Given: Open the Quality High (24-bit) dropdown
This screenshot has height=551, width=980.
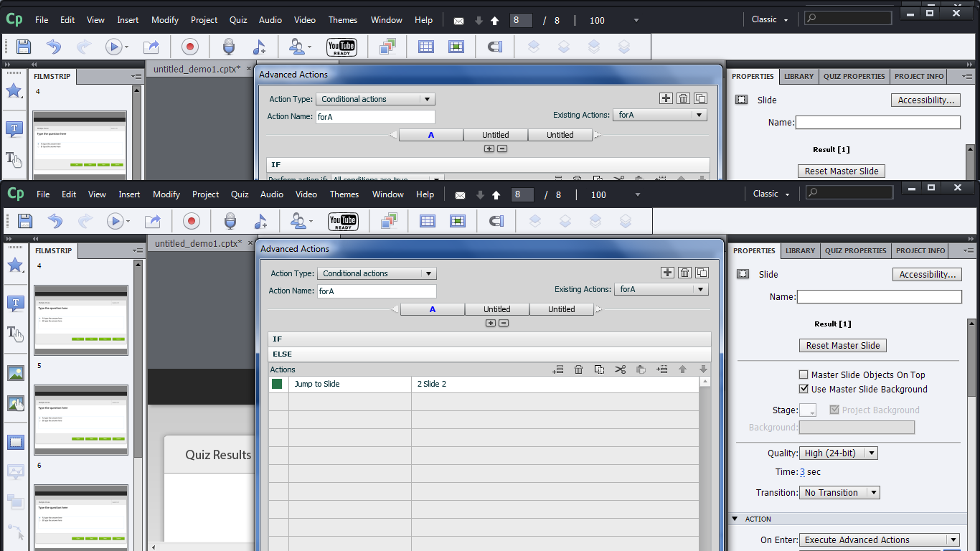Looking at the screenshot, I should (x=839, y=453).
